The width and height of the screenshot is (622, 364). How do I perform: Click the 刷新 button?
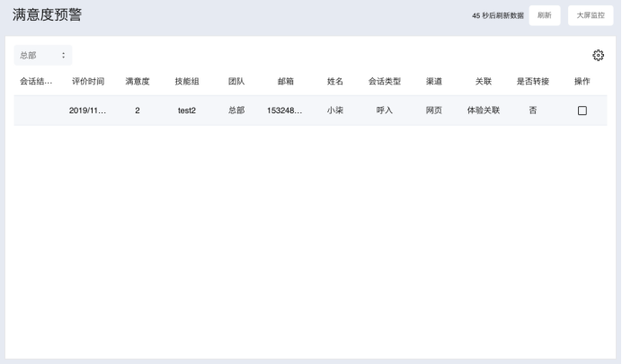tap(545, 15)
